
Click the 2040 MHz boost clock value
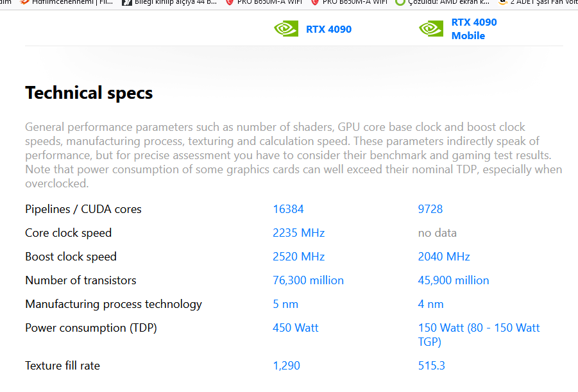(444, 257)
